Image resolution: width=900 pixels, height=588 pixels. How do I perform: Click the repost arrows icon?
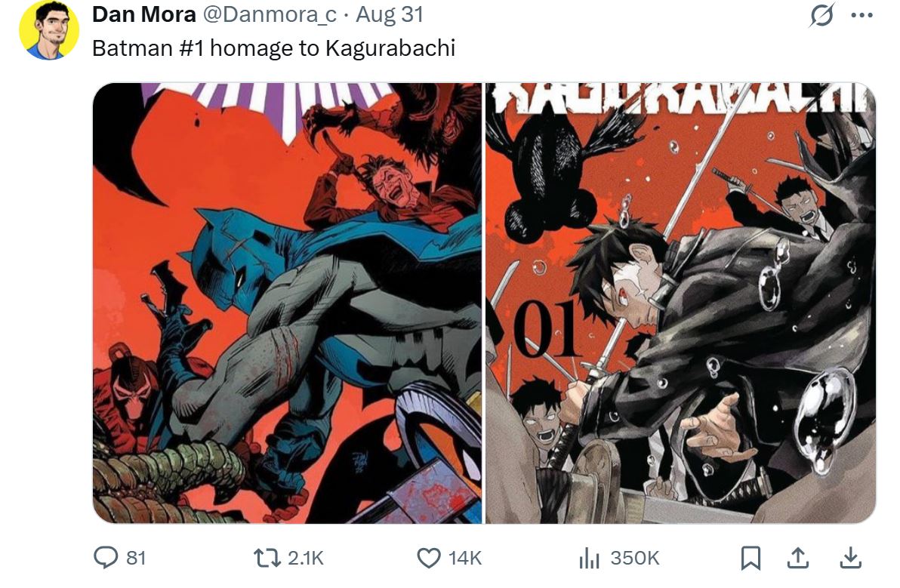pyautogui.click(x=267, y=558)
